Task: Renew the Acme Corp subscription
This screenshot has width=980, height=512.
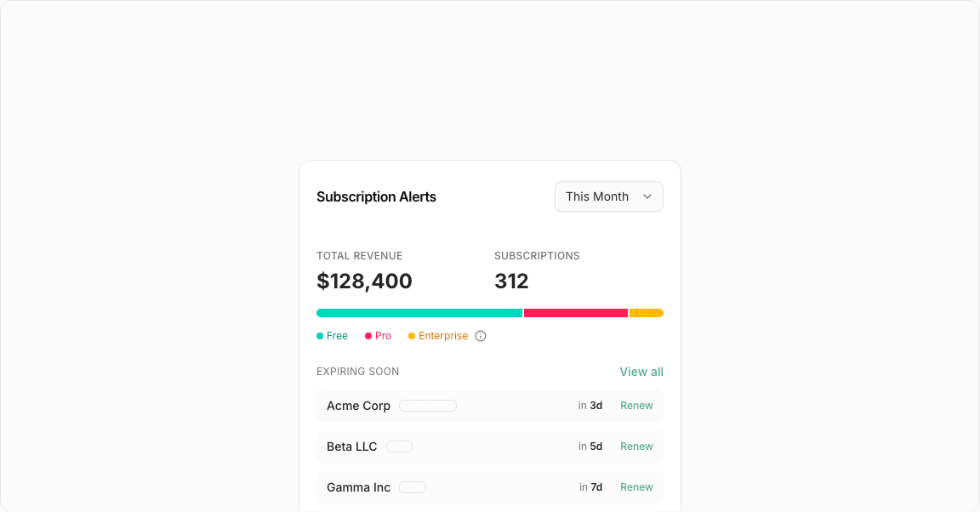Action: tap(636, 406)
